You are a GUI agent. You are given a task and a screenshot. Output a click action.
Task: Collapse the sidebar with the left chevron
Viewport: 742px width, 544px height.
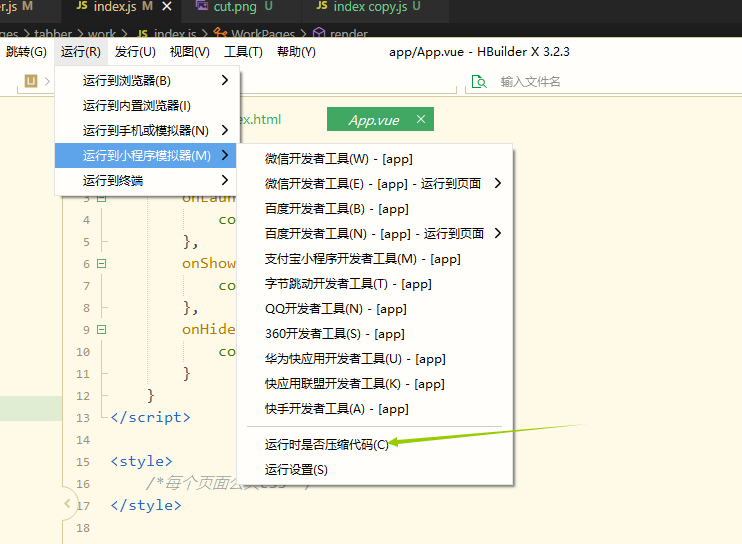pos(68,503)
